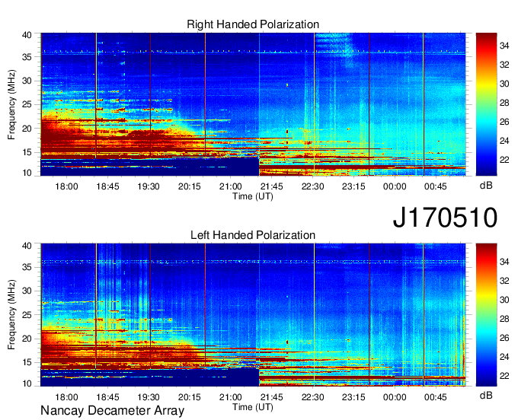The width and height of the screenshot is (518, 420).
Task: Click the 22:30 tick on the right-handed plot
Action: (x=312, y=186)
